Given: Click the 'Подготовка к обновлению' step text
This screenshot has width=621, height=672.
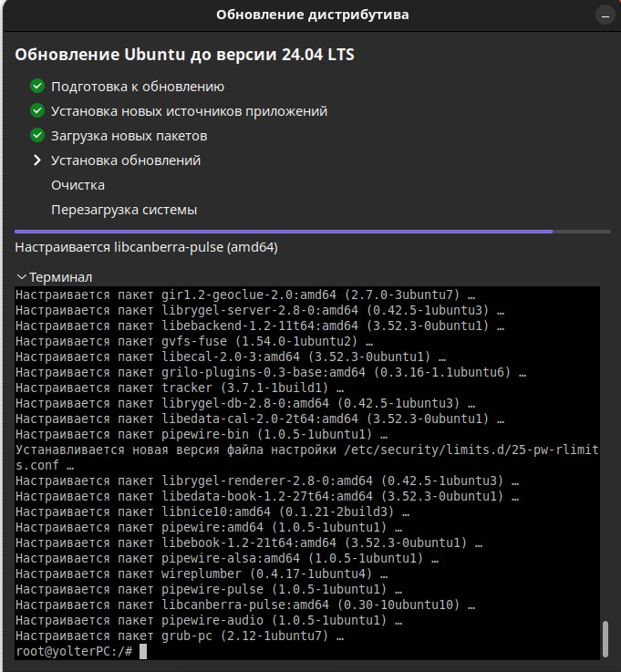Looking at the screenshot, I should (x=138, y=87).
